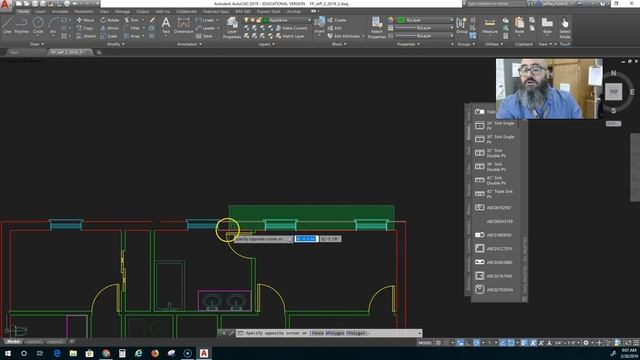Open the Annotate ribbon tab

coord(60,11)
